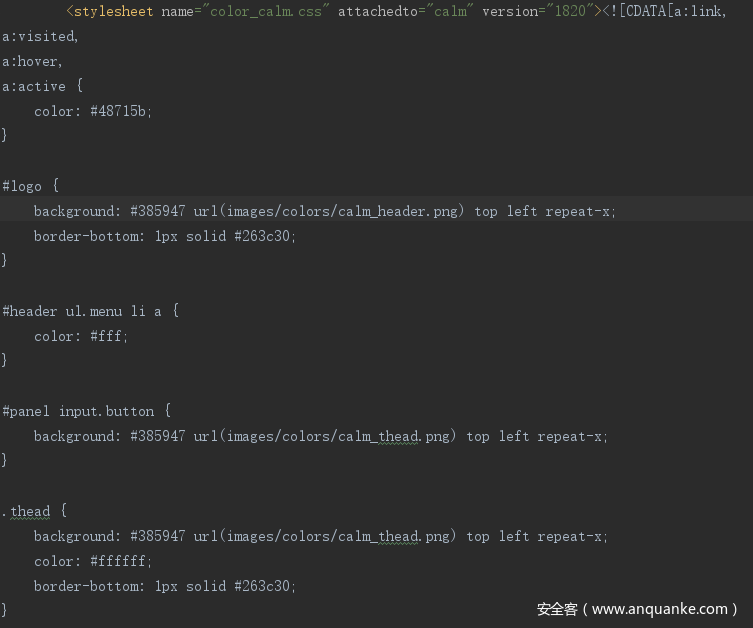Click the color #fff declaration

[x=82, y=336]
